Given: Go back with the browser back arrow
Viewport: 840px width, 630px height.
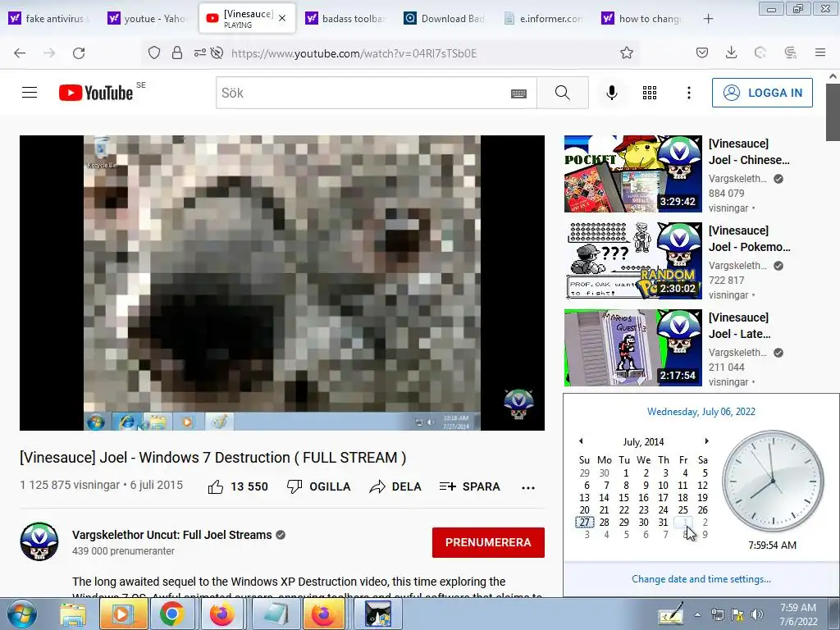Looking at the screenshot, I should point(20,52).
